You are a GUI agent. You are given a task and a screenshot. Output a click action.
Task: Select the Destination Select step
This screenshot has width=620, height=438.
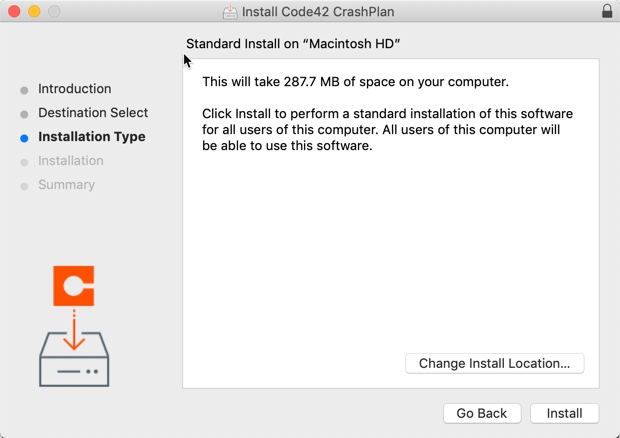[x=93, y=113]
